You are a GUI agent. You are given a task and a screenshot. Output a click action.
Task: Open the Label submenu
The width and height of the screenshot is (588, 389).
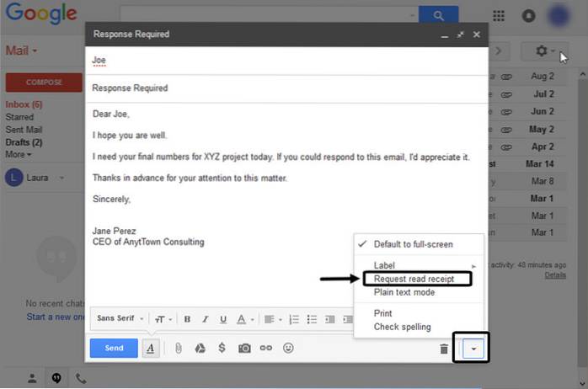click(419, 265)
